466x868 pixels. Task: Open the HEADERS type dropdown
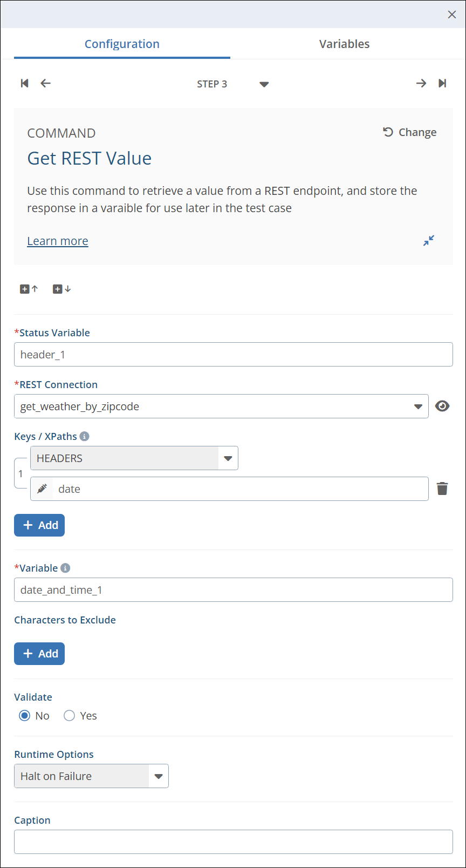[228, 458]
